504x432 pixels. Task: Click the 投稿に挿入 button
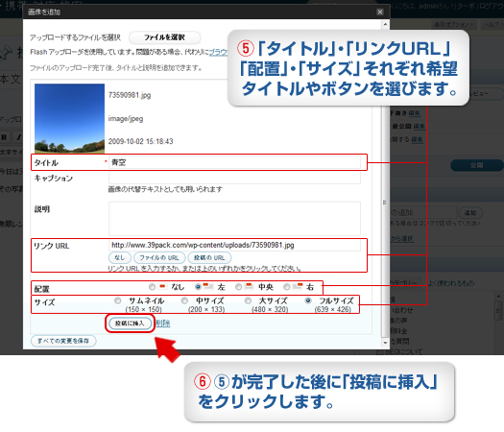(130, 324)
